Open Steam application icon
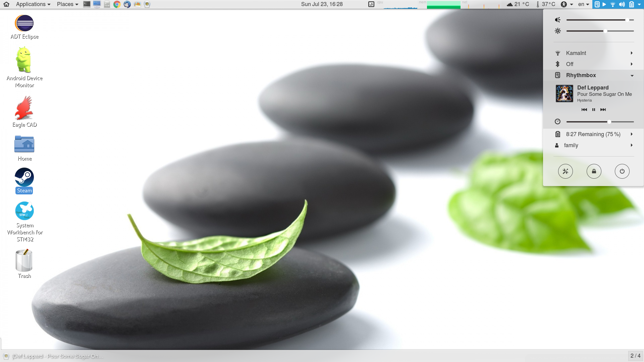The width and height of the screenshot is (644, 362). (24, 182)
